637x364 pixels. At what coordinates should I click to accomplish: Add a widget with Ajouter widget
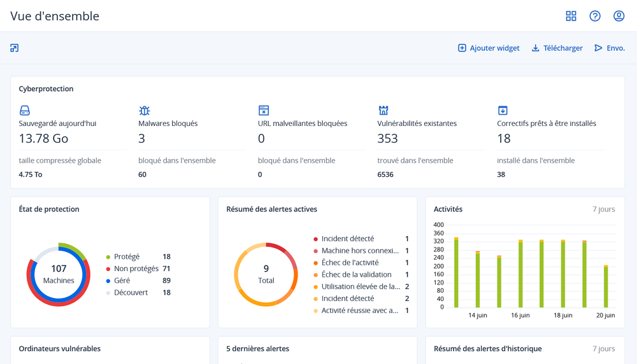(x=489, y=48)
